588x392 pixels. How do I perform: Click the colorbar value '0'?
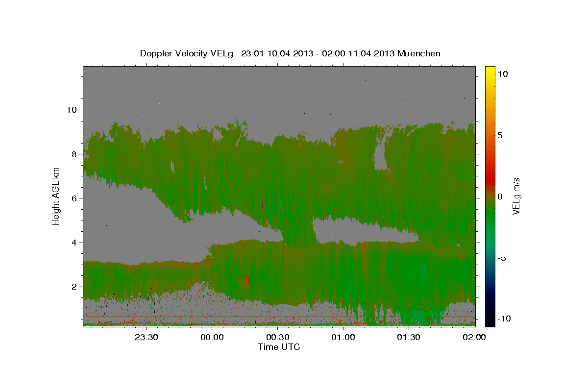click(500, 196)
